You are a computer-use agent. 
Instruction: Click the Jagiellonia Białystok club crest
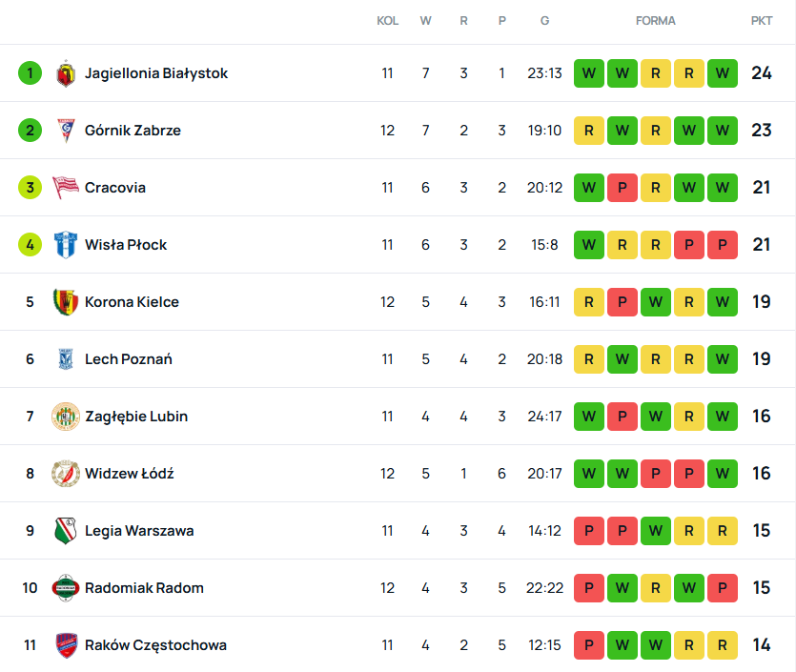[65, 73]
